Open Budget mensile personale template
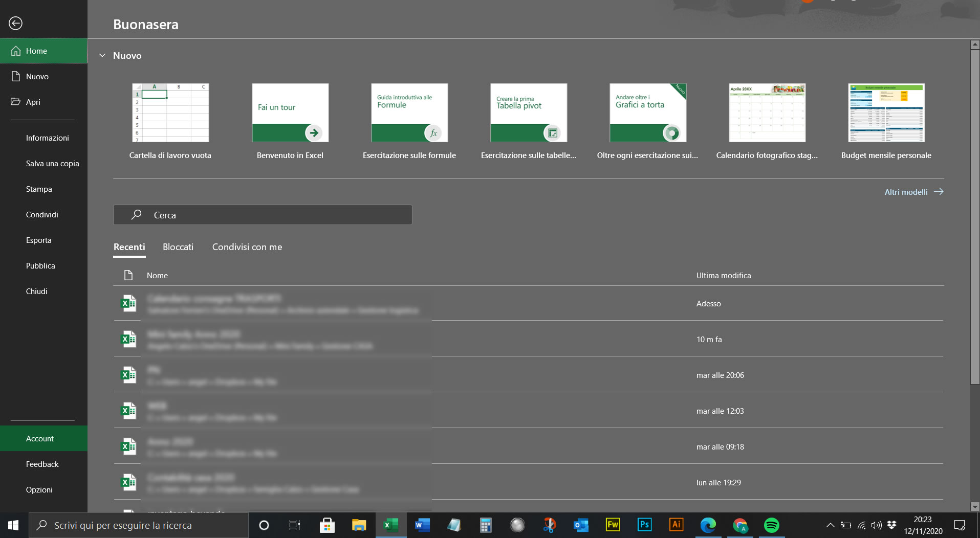The image size is (980, 538). click(886, 122)
